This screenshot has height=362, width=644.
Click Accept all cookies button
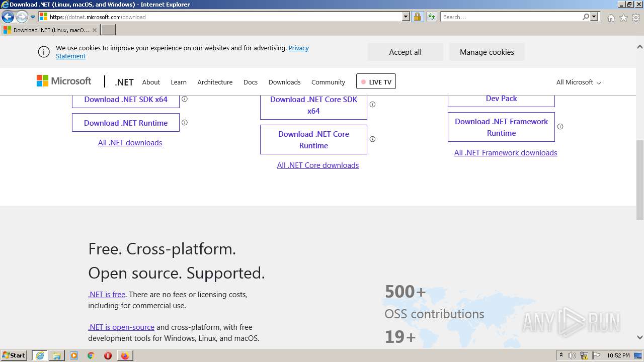(x=406, y=52)
